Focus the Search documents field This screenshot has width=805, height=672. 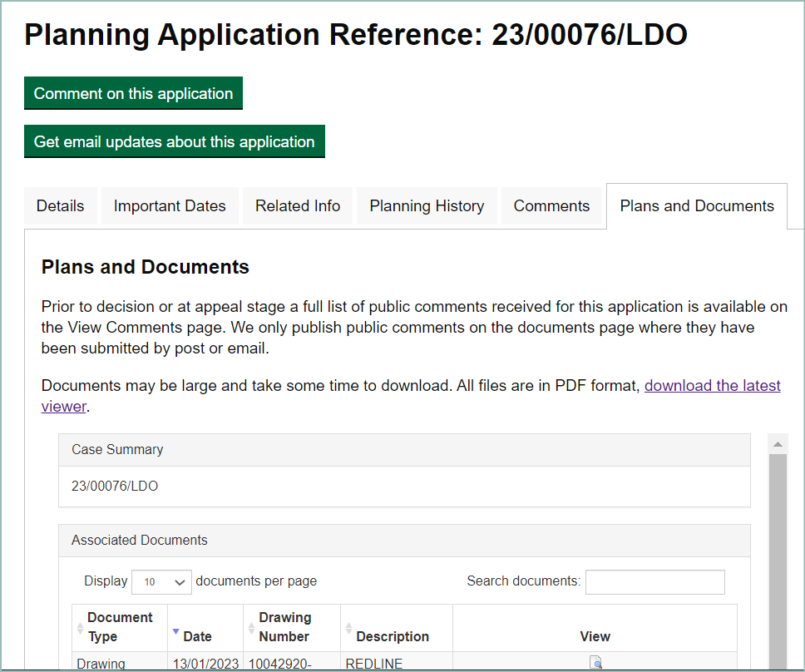(654, 582)
